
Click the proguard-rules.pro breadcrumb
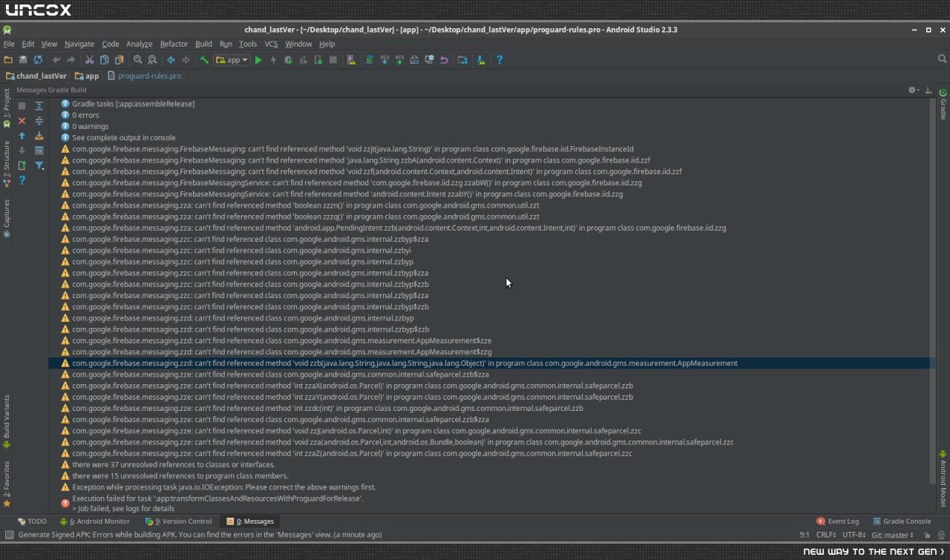click(x=144, y=76)
